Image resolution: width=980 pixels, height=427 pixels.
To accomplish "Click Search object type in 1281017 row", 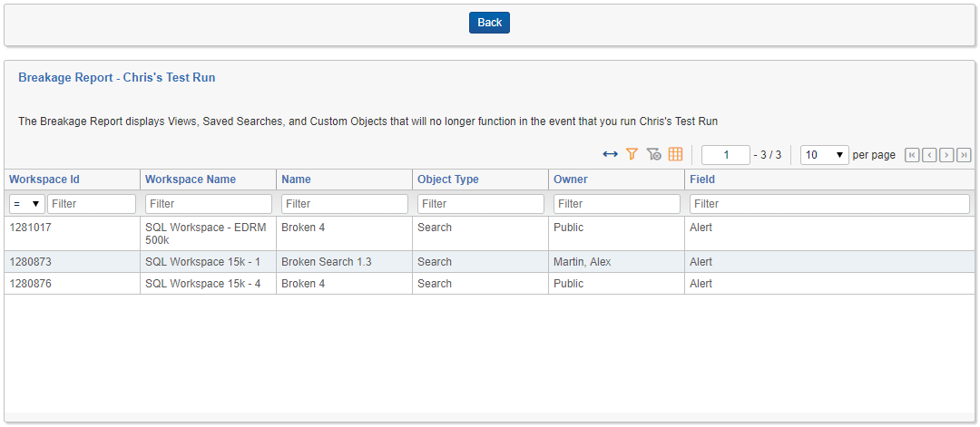I will click(x=480, y=234).
